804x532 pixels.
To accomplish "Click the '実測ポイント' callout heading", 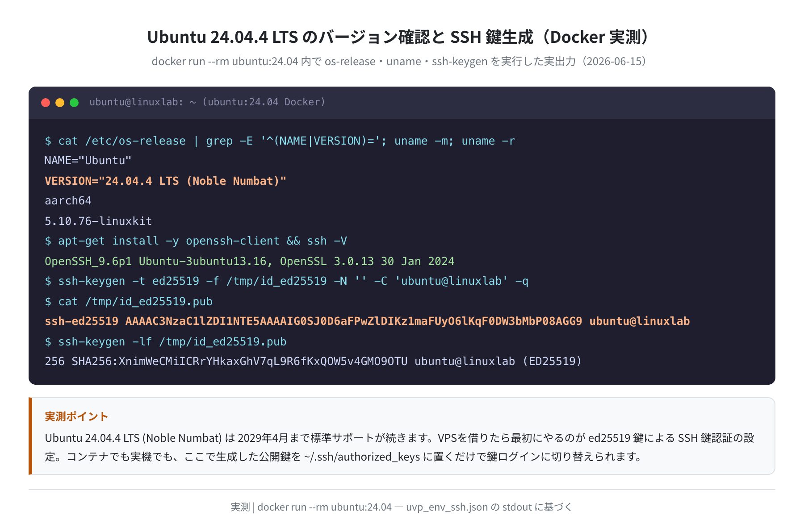I will click(76, 416).
